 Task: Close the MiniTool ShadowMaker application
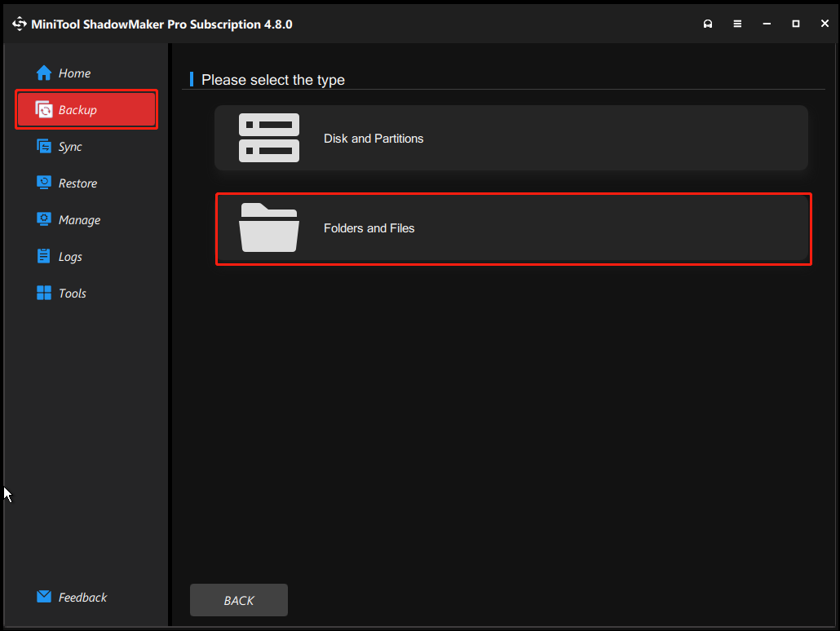(x=825, y=24)
